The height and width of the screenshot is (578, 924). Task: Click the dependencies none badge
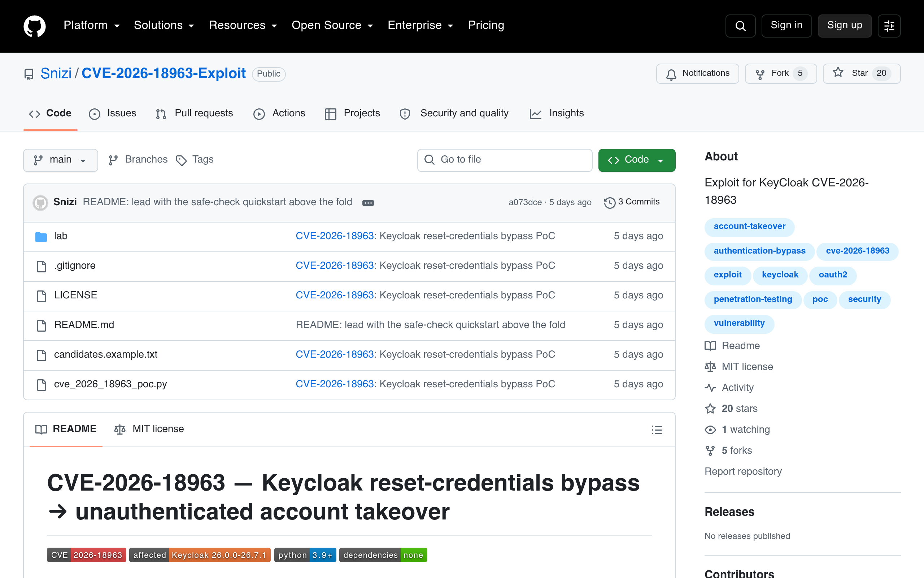click(x=383, y=555)
